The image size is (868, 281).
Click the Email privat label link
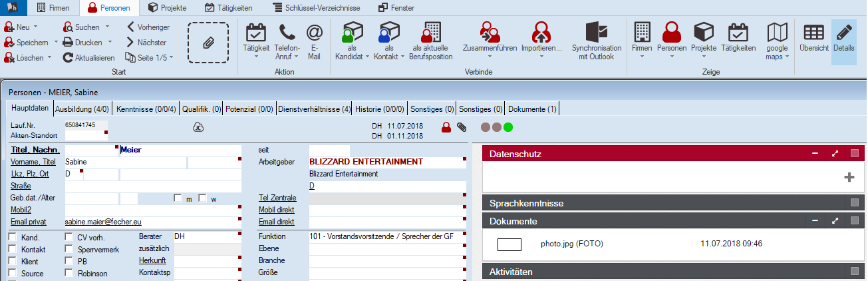click(x=30, y=222)
